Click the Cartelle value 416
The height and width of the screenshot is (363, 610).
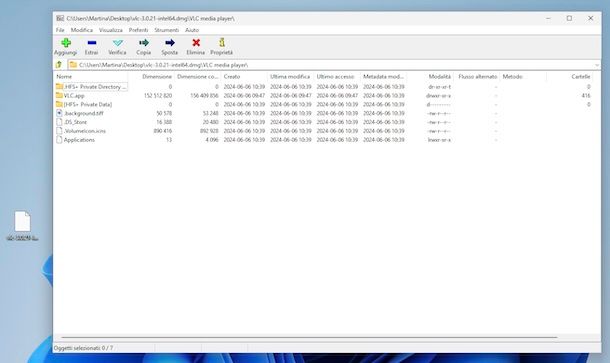tap(586, 95)
